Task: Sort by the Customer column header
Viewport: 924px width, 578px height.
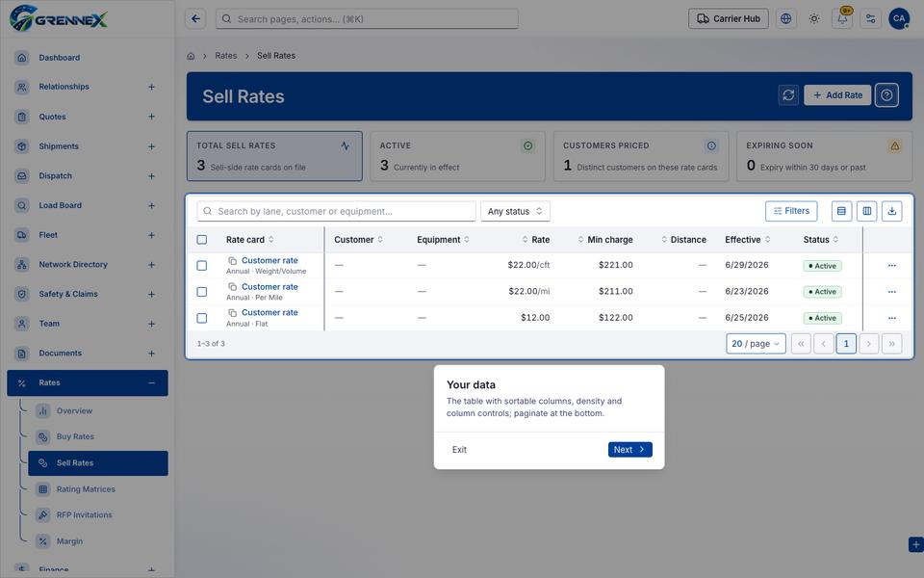Action: pos(358,240)
